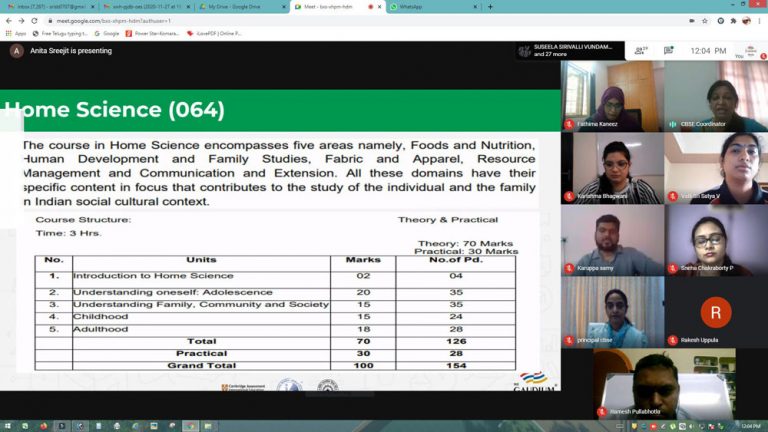Open the Windows Start button
Screen dimensions: 768x432
pos(7,426)
